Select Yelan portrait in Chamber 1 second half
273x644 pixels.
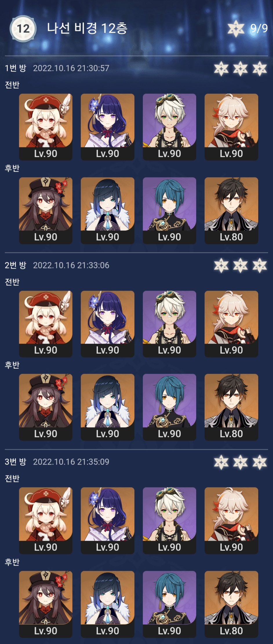pos(108,210)
